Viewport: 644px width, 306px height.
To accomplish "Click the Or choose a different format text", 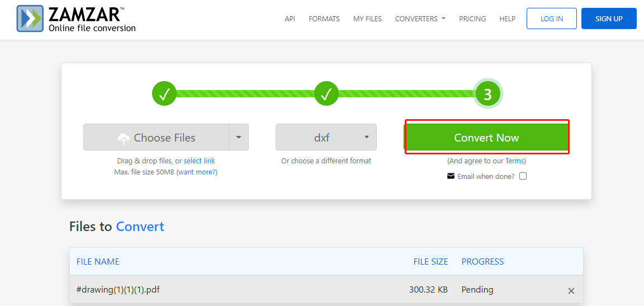I will [326, 161].
